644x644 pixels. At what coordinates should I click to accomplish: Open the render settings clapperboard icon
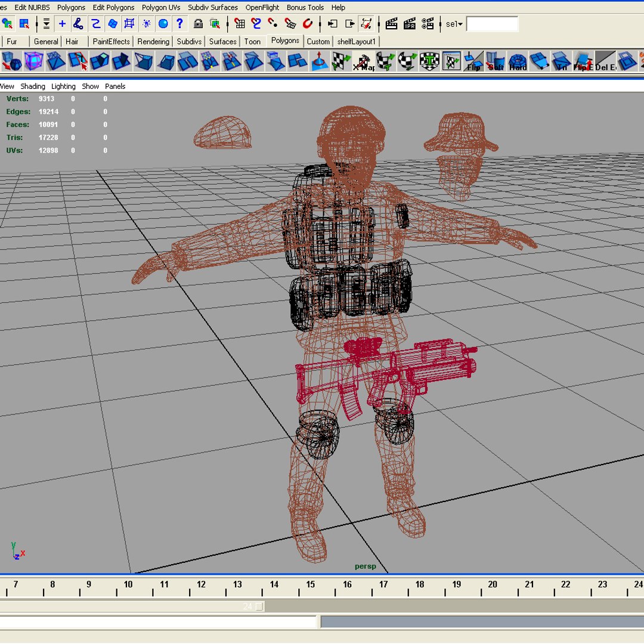point(428,24)
